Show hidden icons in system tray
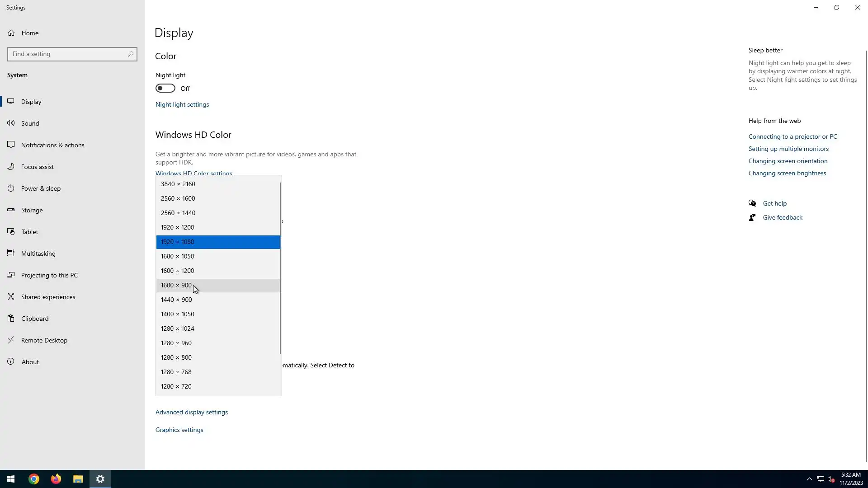Image resolution: width=868 pixels, height=488 pixels. point(809,479)
